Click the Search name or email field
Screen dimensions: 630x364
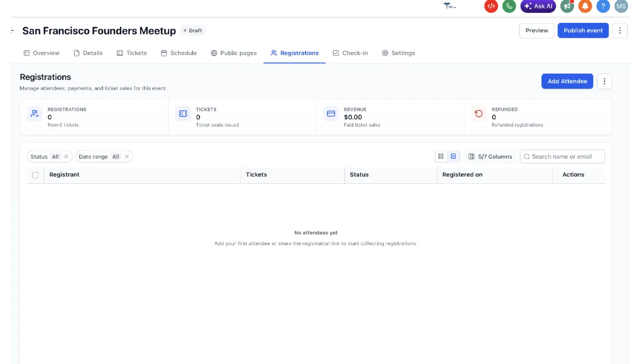pos(562,157)
